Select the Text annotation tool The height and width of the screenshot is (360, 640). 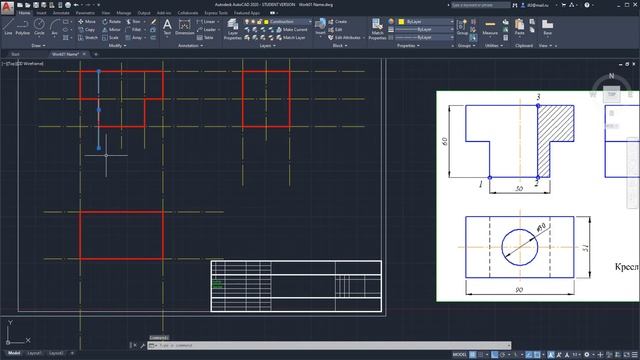coord(167,27)
